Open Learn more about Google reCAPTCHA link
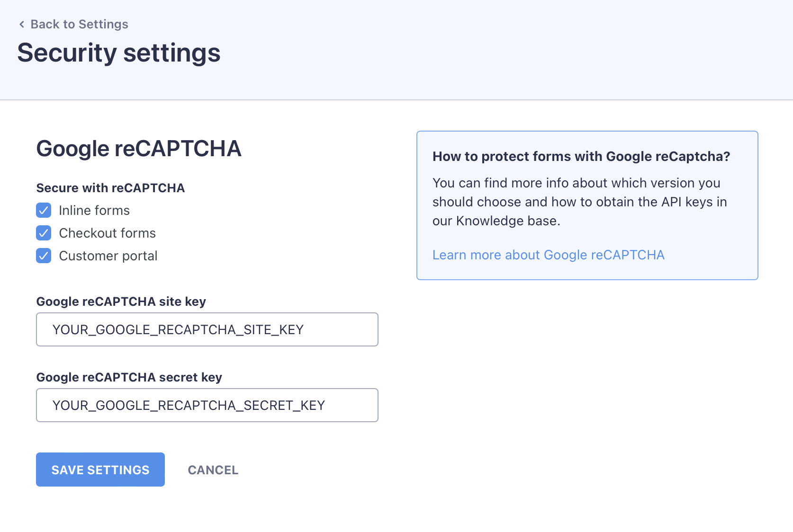 (x=548, y=255)
